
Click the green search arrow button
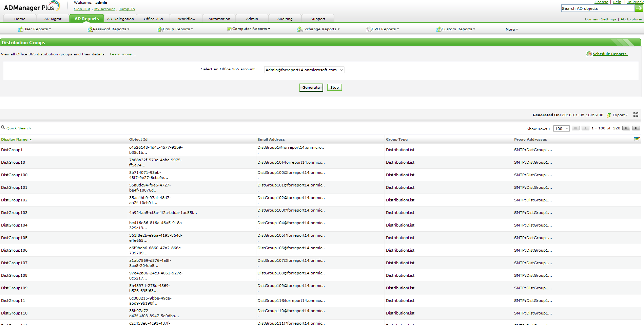639,8
